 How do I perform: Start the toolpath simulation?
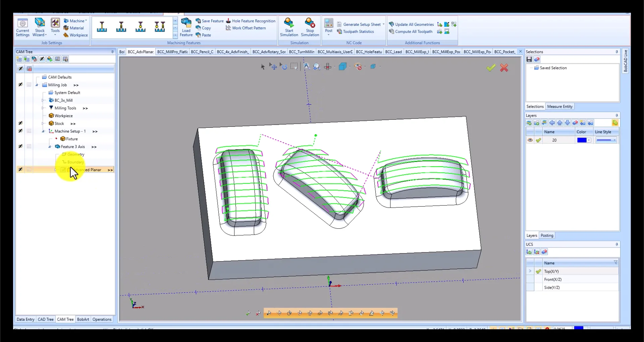coord(289,27)
